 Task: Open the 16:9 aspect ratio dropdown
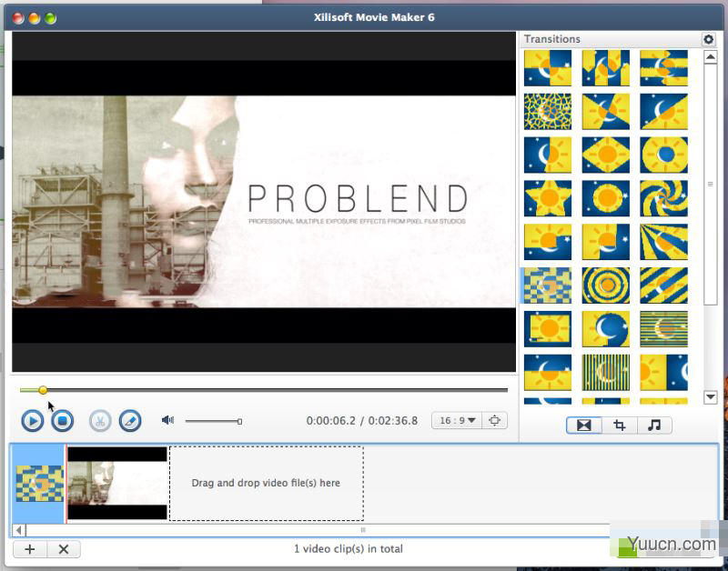coord(456,420)
